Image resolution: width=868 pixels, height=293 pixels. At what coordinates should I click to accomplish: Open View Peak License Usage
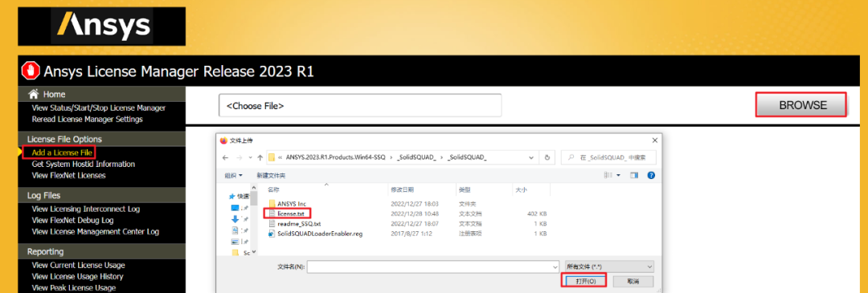coord(74,287)
